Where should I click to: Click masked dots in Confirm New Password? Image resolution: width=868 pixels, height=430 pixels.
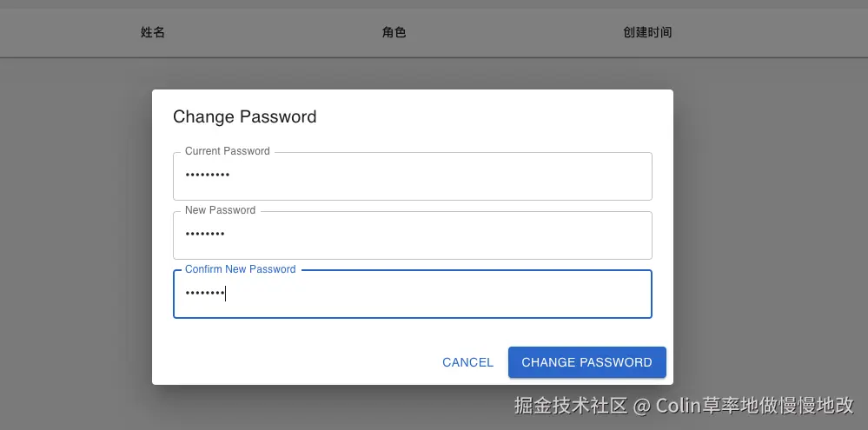(x=204, y=294)
